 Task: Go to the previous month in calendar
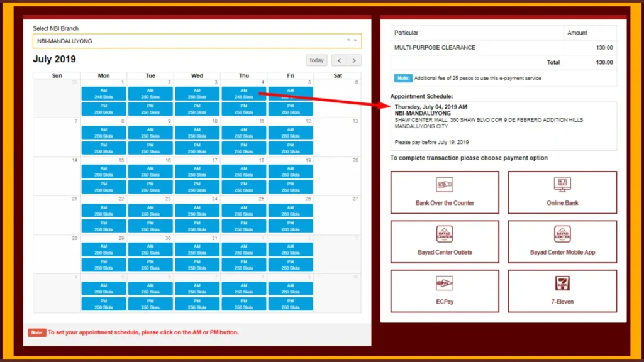[340, 60]
